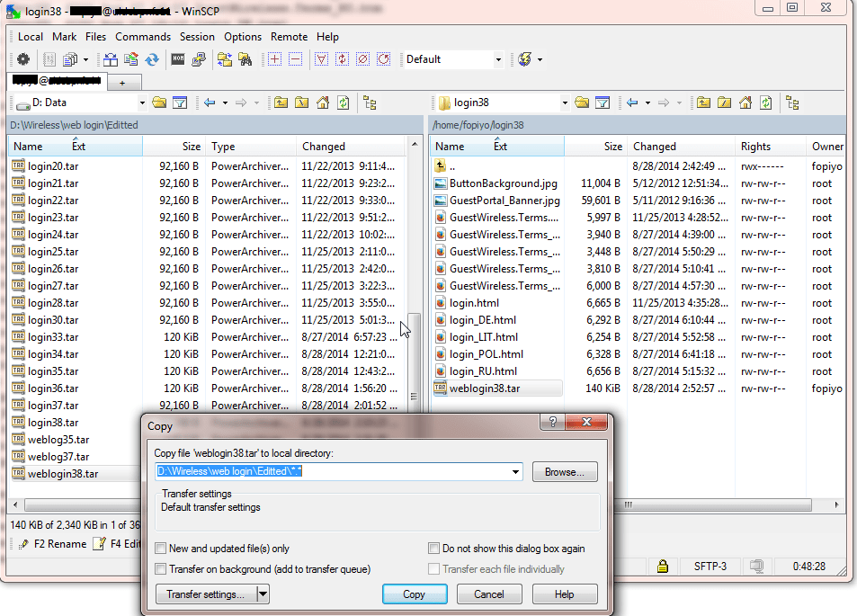Screen dimensions: 857x616
Task: Open the Default transfer settings dropdown
Action: click(498, 59)
